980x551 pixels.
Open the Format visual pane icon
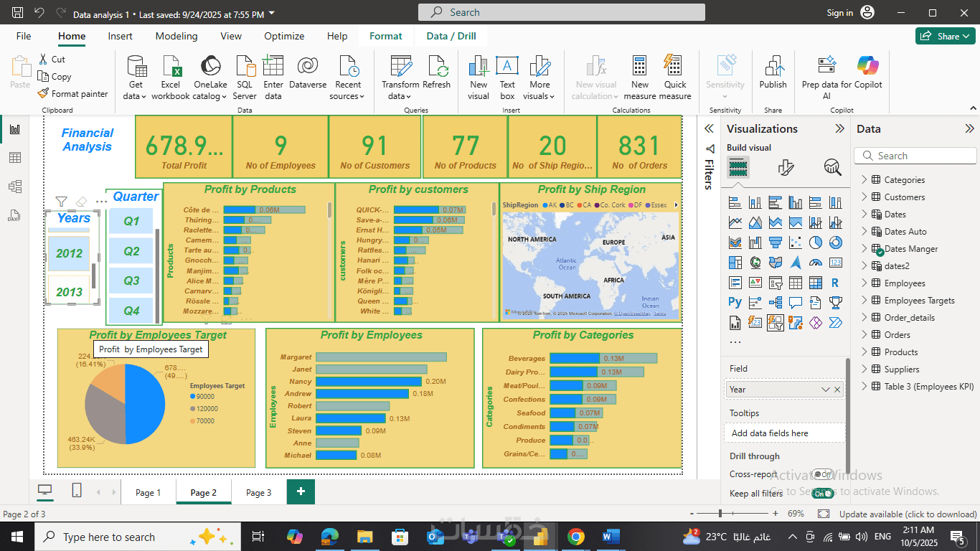click(x=786, y=168)
